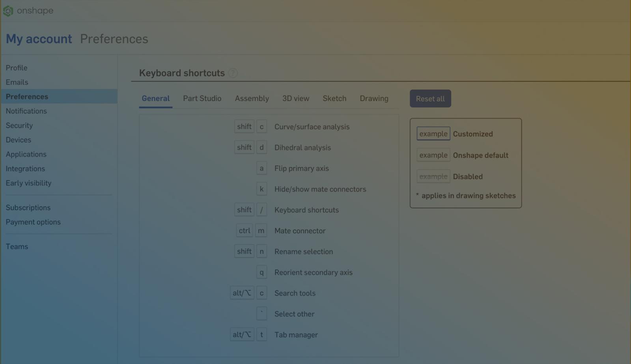Switch to the Assembly shortcuts tab

pyautogui.click(x=252, y=99)
